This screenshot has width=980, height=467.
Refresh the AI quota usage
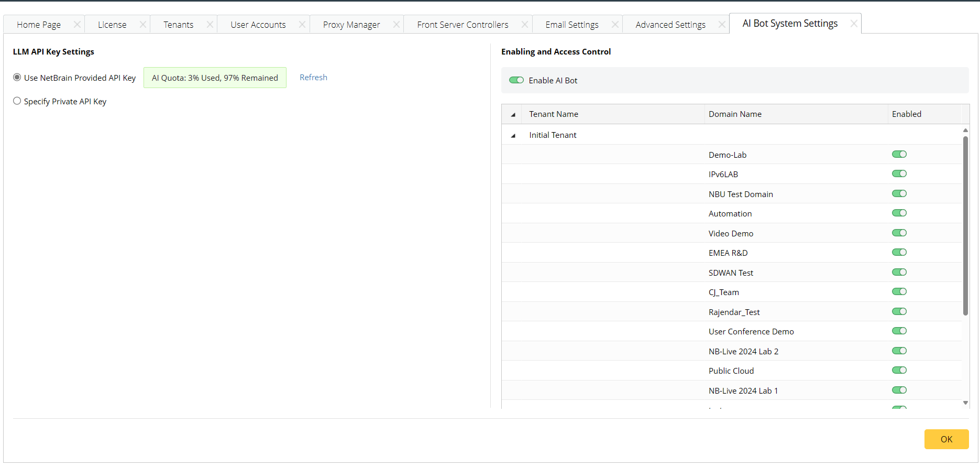coord(313,78)
